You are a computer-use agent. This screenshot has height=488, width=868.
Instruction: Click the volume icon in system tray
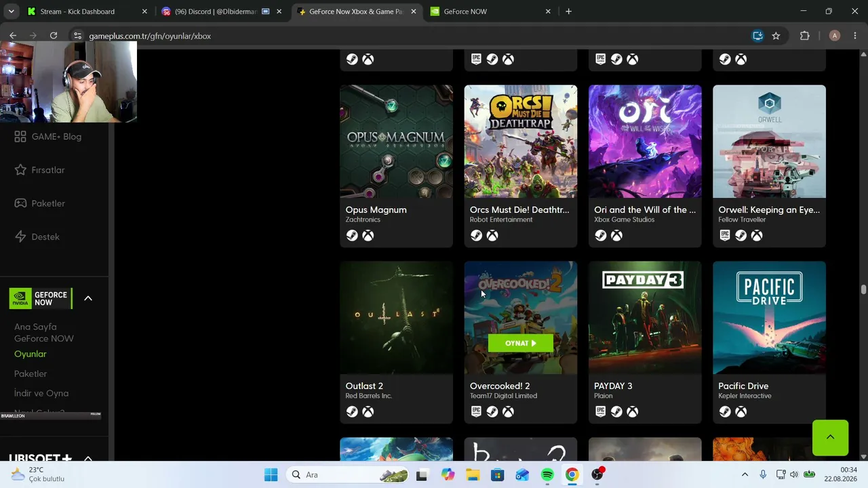(x=794, y=474)
